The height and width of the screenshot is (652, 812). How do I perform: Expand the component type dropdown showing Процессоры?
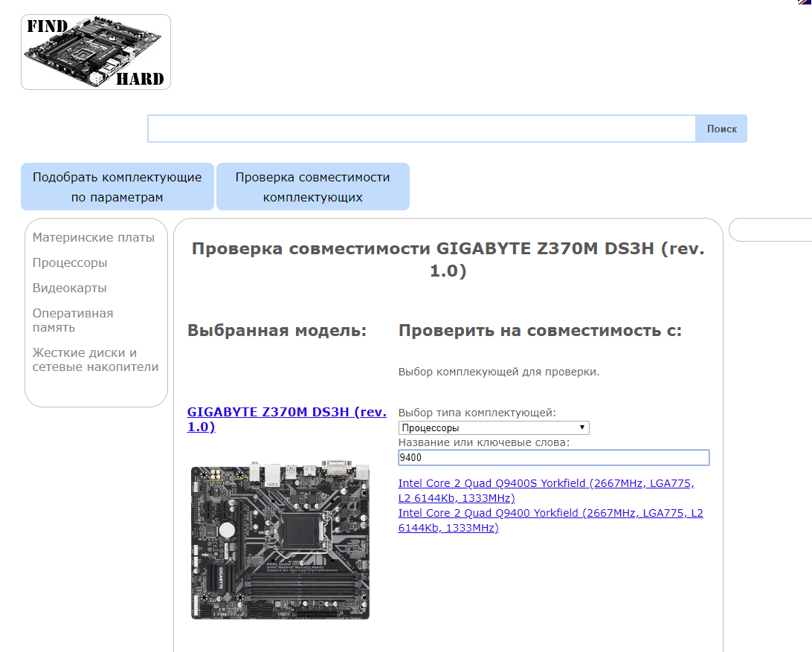(x=494, y=427)
